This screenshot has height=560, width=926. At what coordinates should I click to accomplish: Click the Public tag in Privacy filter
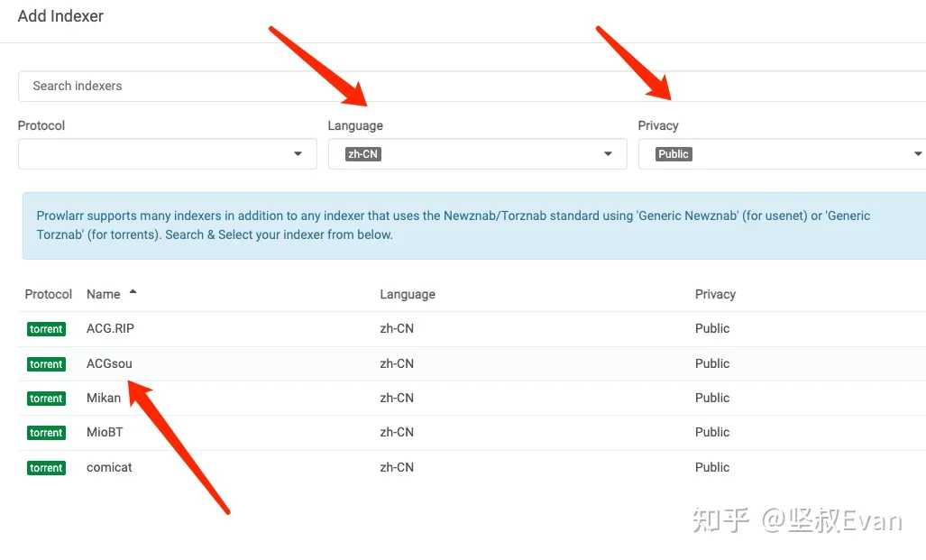674,154
